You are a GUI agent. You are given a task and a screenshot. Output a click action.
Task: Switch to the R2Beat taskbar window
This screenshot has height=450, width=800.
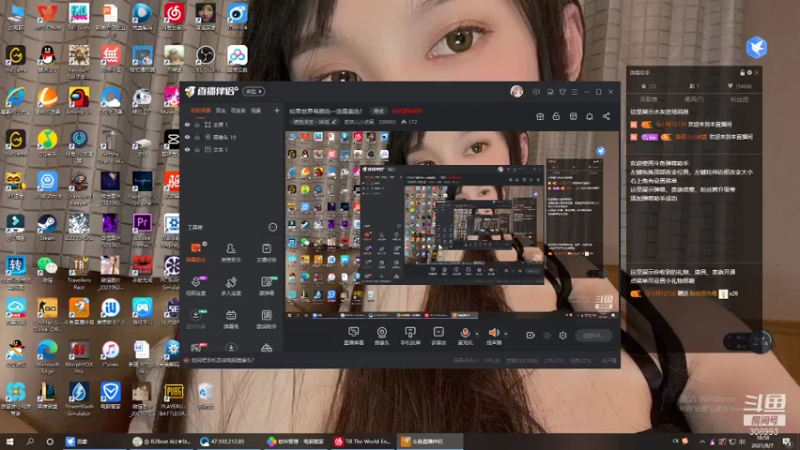(x=162, y=441)
